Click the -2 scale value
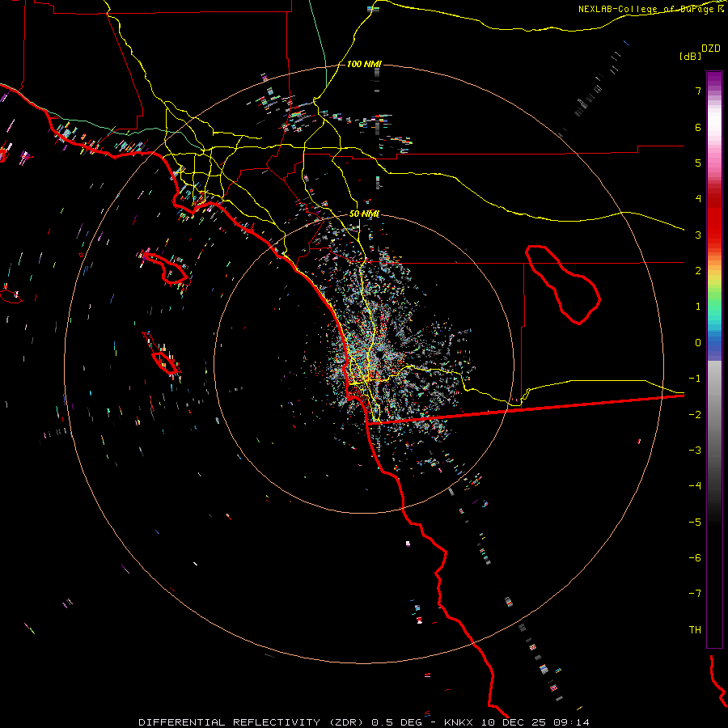This screenshot has width=728, height=728. tap(695, 415)
